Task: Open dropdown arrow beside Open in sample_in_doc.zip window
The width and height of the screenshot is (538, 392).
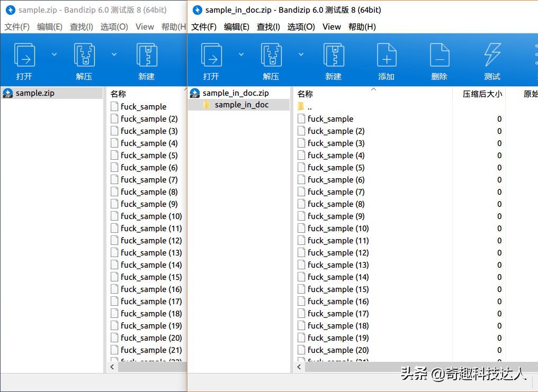Action: 241,54
